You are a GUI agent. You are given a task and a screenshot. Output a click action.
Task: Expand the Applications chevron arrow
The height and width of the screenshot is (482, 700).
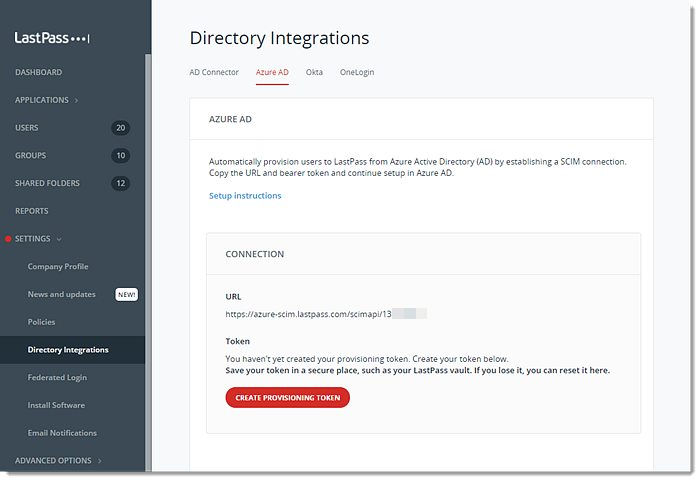(76, 100)
